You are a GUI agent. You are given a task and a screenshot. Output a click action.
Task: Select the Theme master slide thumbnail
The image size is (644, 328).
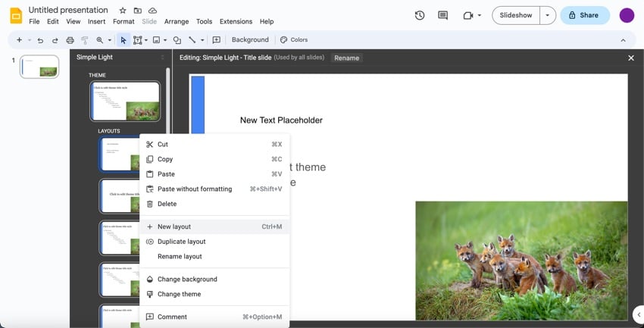[125, 101]
